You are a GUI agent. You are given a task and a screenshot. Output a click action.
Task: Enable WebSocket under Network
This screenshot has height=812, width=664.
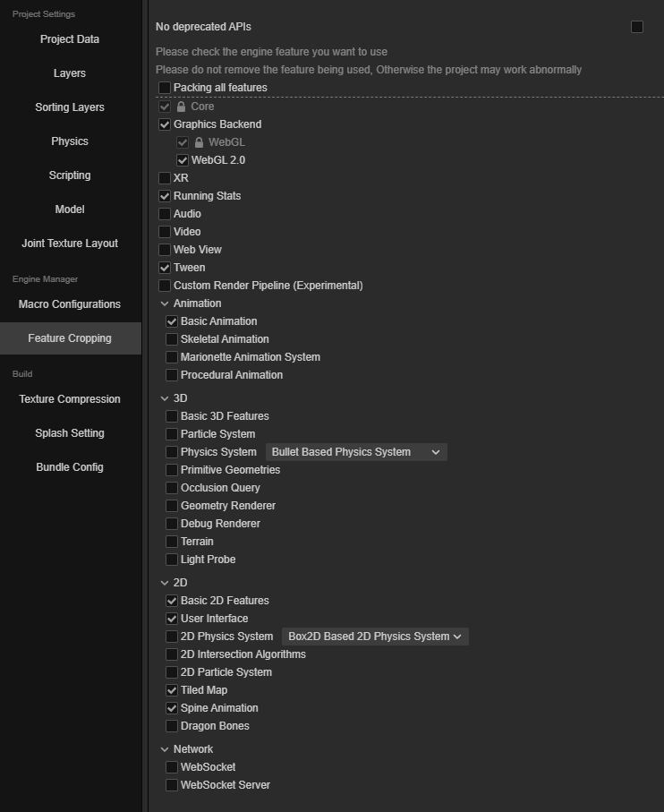(171, 766)
